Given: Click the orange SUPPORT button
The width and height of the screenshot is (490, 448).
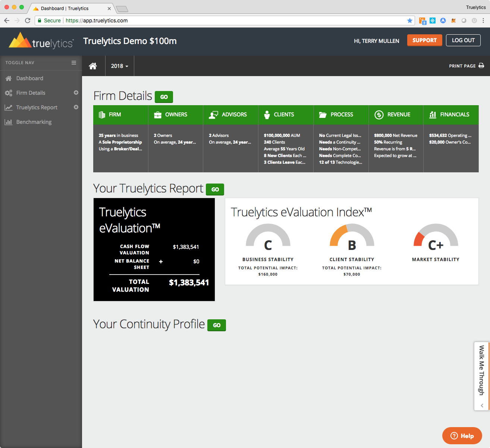Looking at the screenshot, I should [x=425, y=40].
